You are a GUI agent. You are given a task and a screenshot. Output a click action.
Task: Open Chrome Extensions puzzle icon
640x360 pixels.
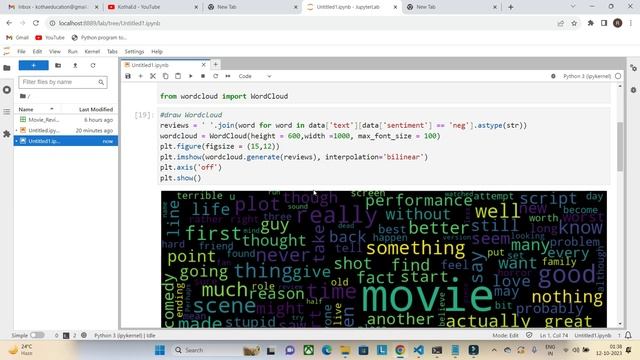click(590, 23)
